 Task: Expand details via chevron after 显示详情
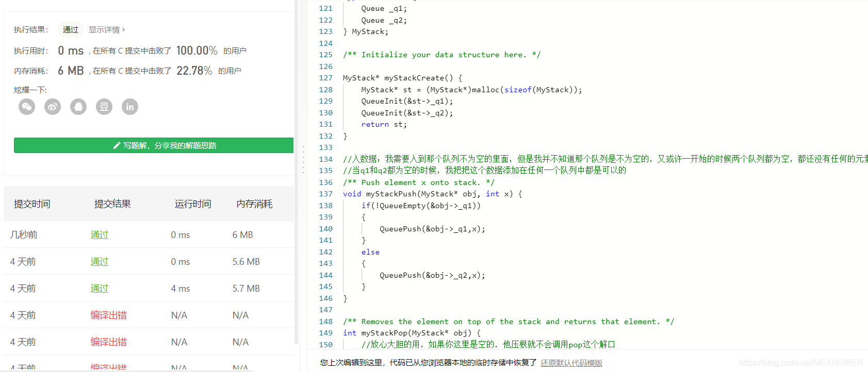[124, 30]
